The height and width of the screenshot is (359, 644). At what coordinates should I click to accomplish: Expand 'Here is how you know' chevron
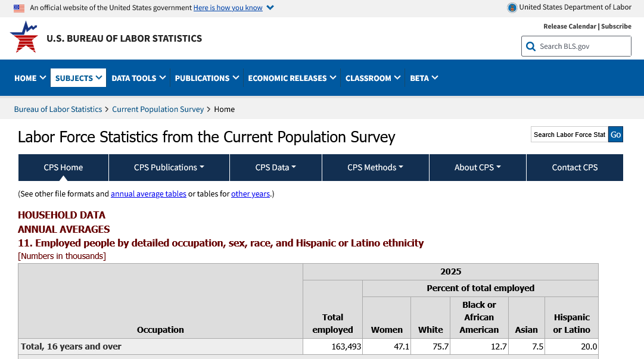coord(270,8)
